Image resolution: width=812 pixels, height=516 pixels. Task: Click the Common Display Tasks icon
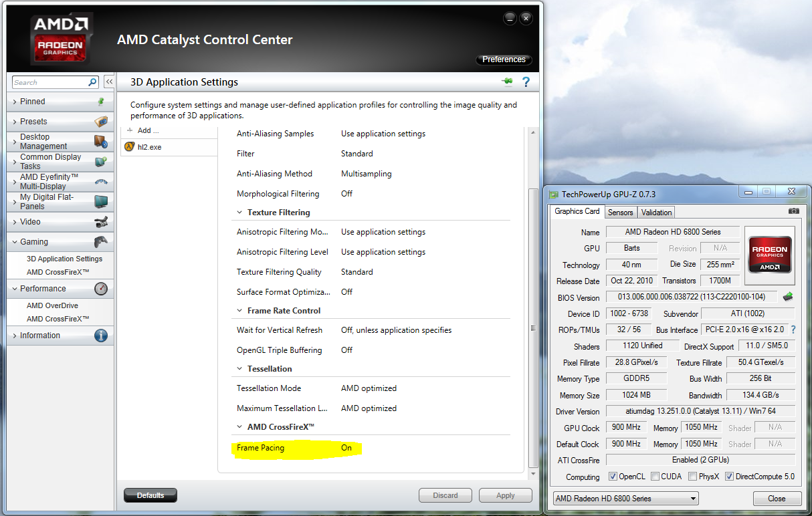101,162
